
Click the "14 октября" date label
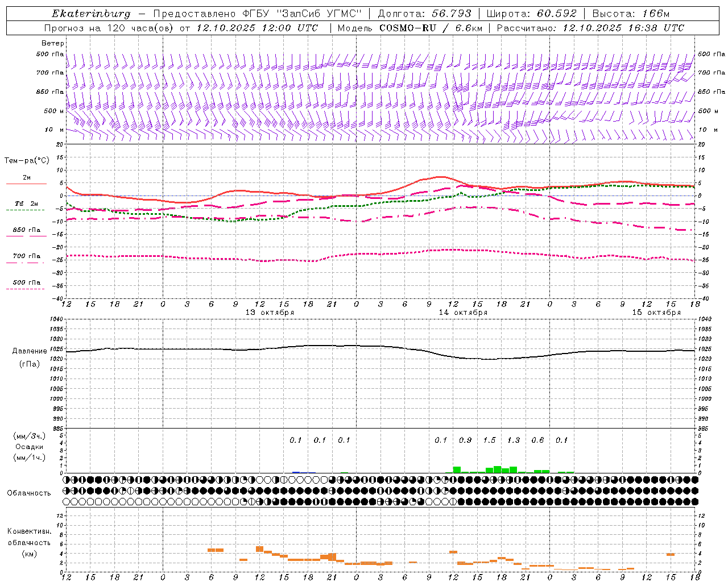coord(463,313)
